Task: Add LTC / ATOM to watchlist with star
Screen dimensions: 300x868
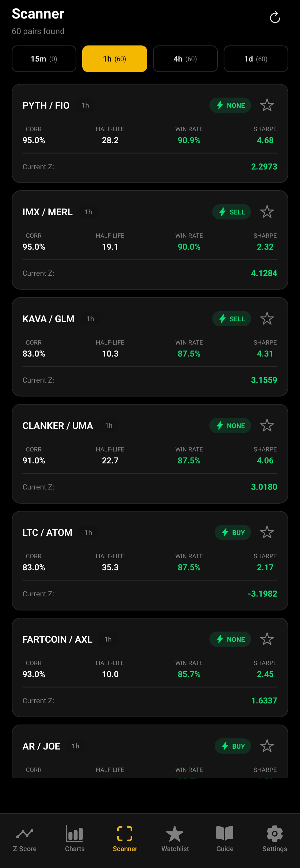Action: [267, 533]
